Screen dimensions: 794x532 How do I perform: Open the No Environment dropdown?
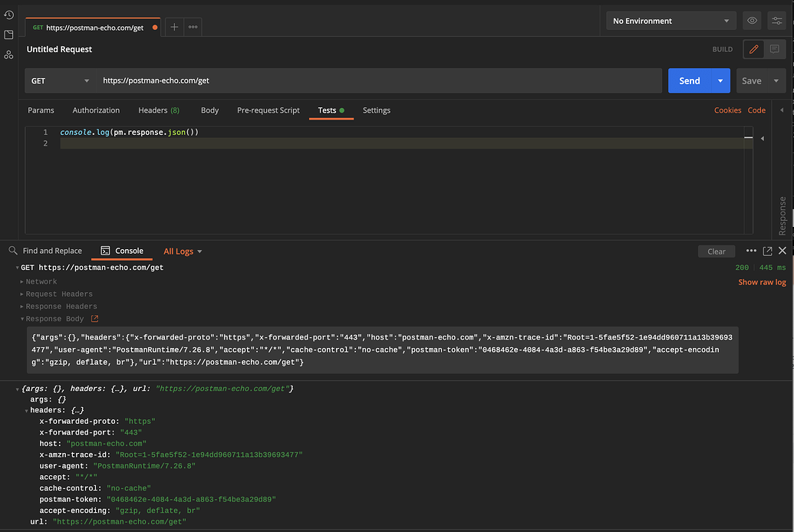671,21
